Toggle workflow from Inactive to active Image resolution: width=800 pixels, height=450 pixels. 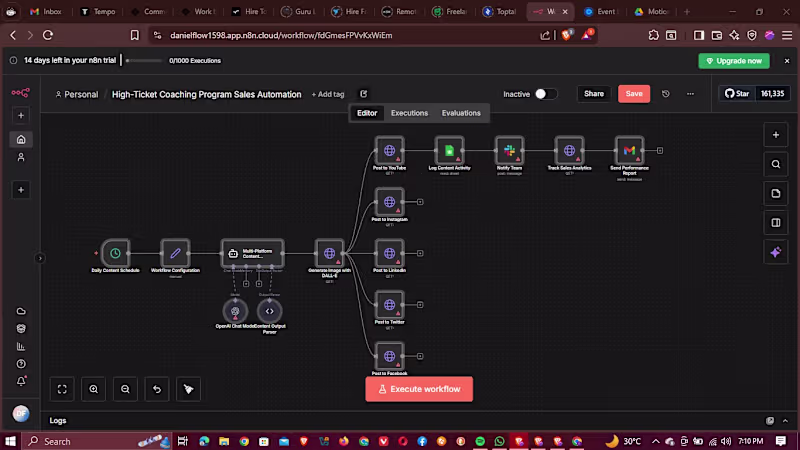coord(545,94)
